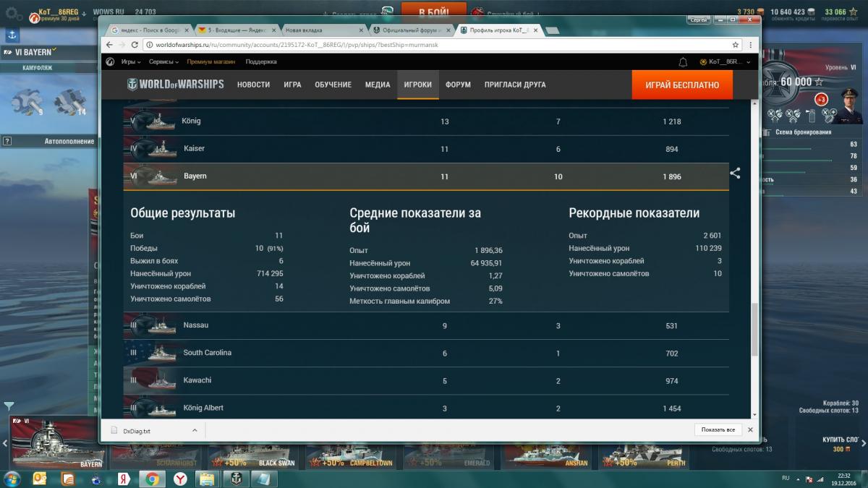The image size is (868, 488).
Task: Open the notifications bell icon
Action: coord(683,62)
